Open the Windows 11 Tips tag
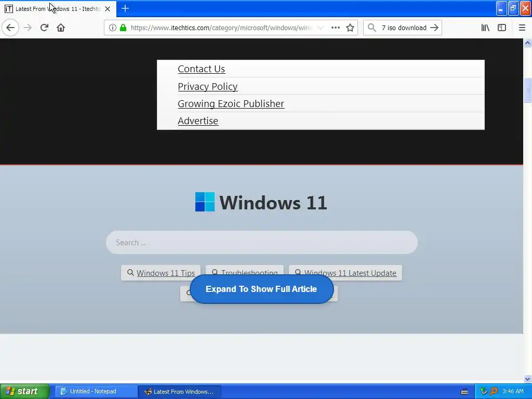The width and height of the screenshot is (532, 399). pos(161,273)
